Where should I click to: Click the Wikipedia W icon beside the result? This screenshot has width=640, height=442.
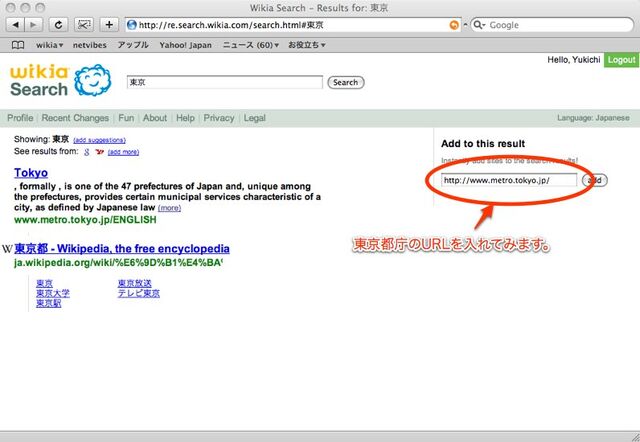click(7, 249)
